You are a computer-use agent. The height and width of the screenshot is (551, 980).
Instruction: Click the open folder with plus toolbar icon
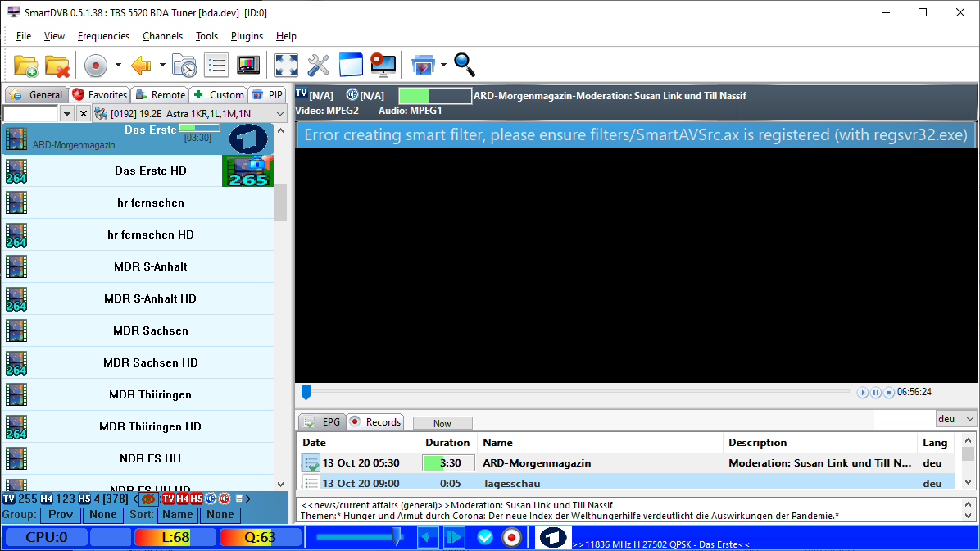tap(25, 65)
